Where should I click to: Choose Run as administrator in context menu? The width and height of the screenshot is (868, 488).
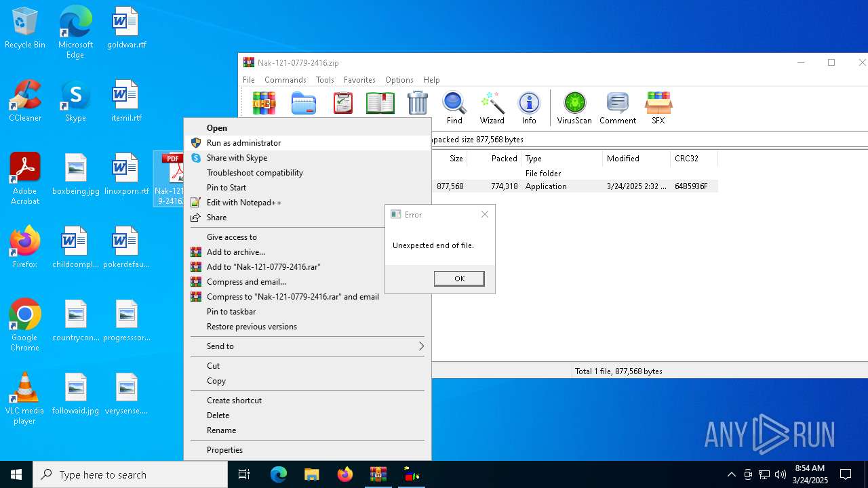click(307, 143)
